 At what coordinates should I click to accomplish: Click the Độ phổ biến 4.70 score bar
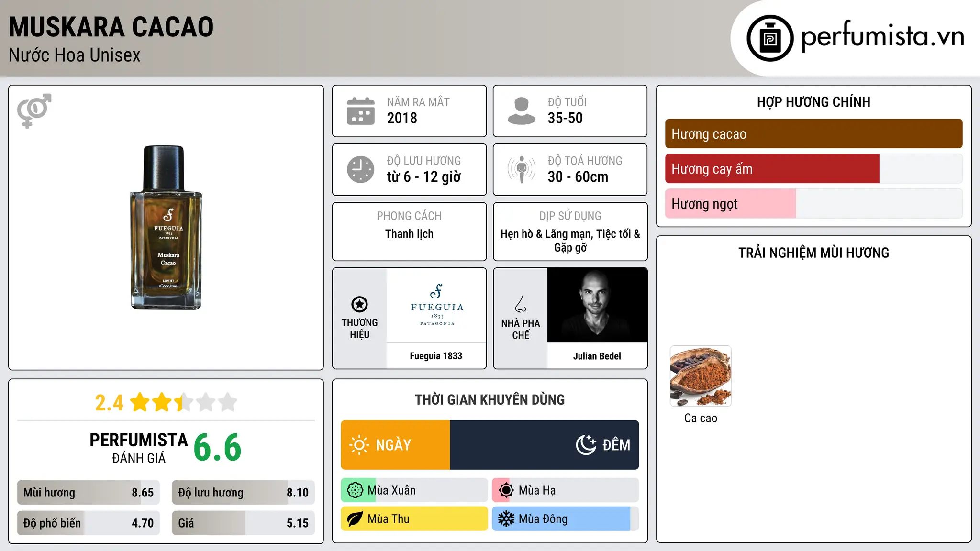point(89,523)
